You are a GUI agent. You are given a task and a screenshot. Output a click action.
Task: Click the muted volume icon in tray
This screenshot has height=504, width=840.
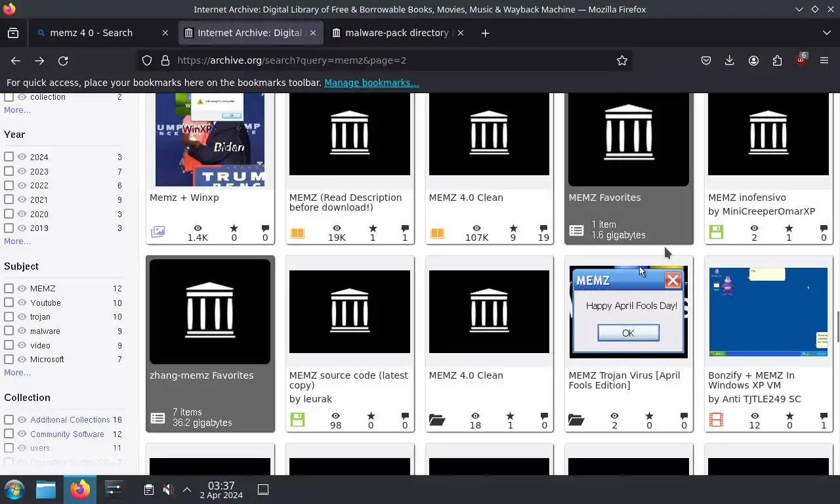[168, 490]
